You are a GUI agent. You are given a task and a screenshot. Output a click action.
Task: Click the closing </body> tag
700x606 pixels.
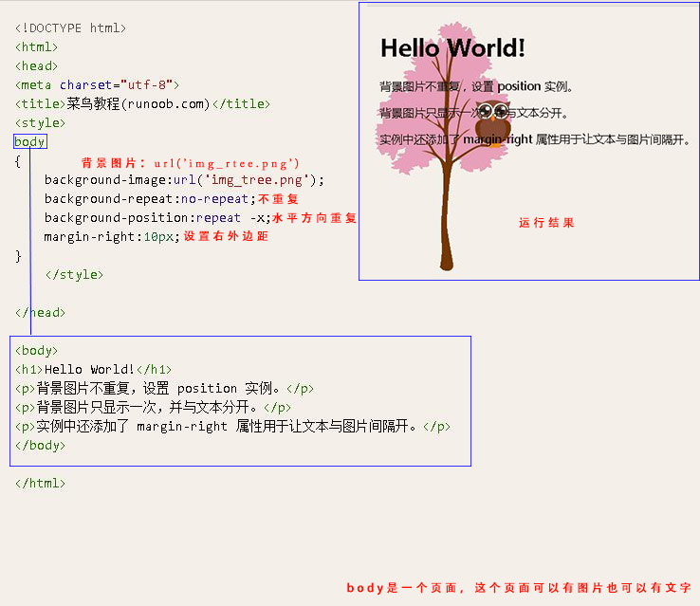coord(40,446)
